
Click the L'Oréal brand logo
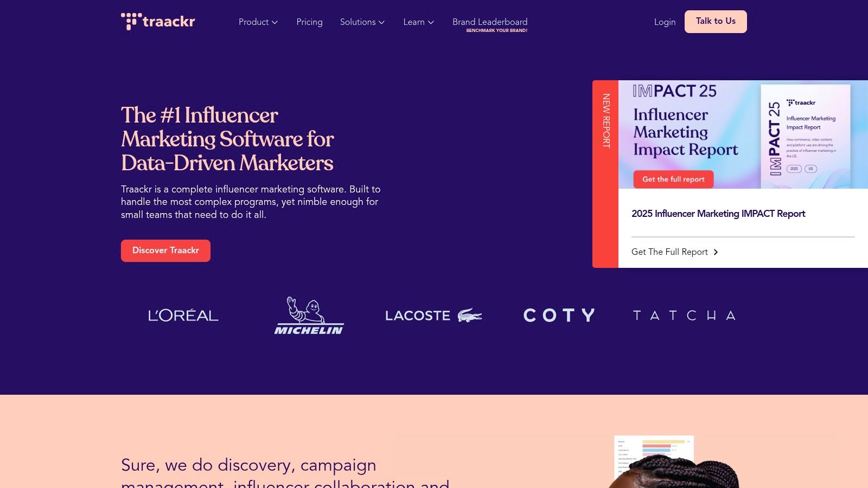[x=183, y=315]
